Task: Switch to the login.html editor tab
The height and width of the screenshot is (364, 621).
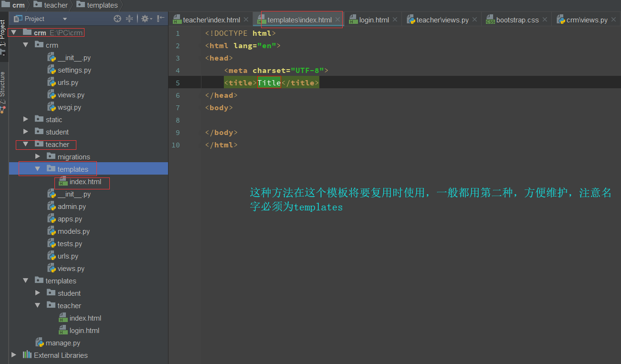Action: click(374, 20)
